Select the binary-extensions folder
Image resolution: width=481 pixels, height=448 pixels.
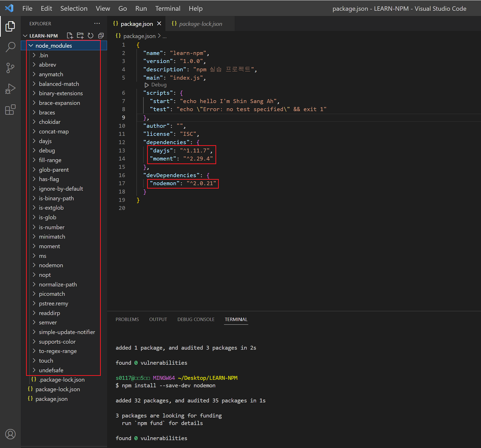pyautogui.click(x=64, y=93)
